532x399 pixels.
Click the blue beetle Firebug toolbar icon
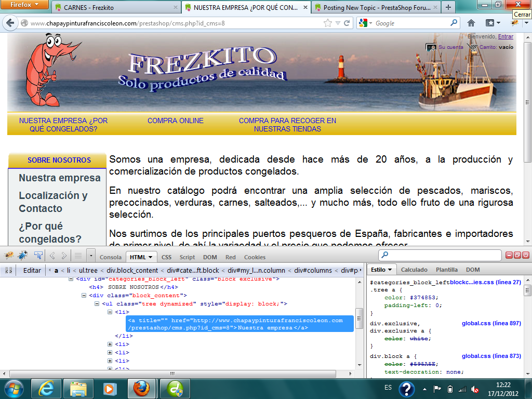(23, 255)
